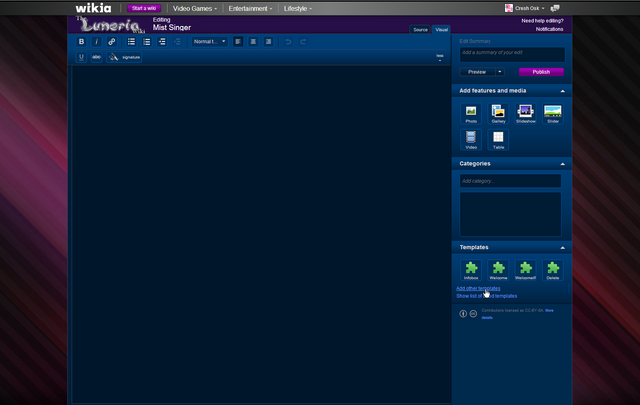Open the Luneria wiki logo
Viewport: 640px width, 405px height.
pos(110,25)
